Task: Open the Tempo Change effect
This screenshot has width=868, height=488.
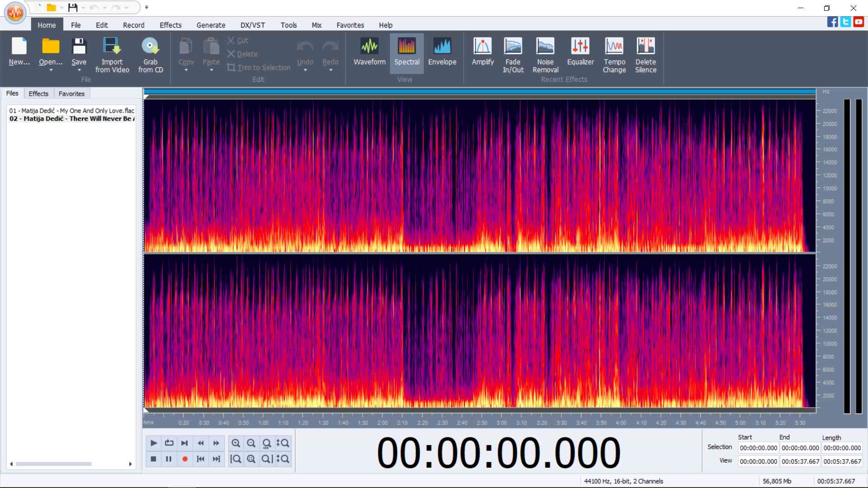Action: pos(614,53)
